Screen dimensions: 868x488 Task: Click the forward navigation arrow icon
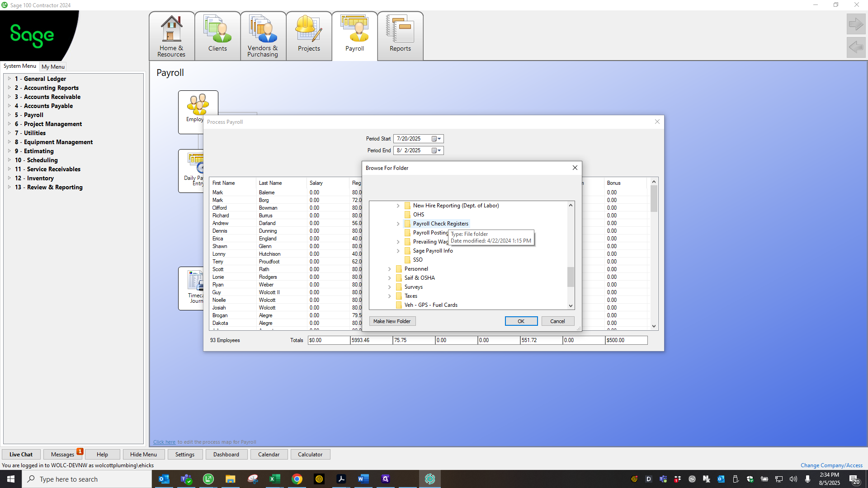tap(856, 24)
